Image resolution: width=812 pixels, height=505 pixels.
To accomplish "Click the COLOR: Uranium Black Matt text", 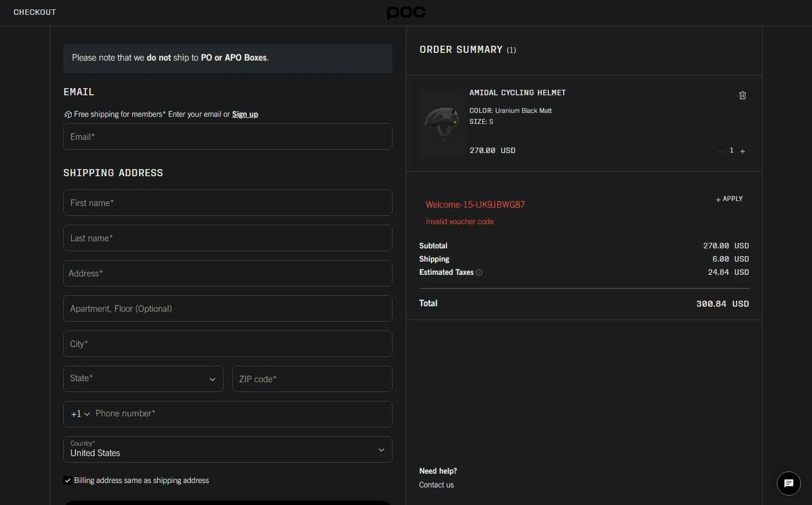I will coord(510,111).
